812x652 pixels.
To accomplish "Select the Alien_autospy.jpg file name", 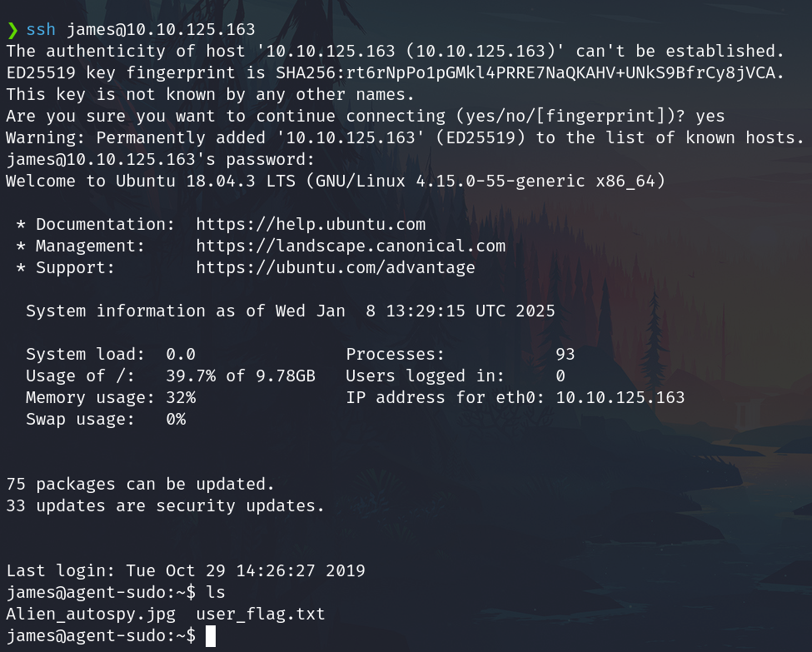I will (91, 615).
